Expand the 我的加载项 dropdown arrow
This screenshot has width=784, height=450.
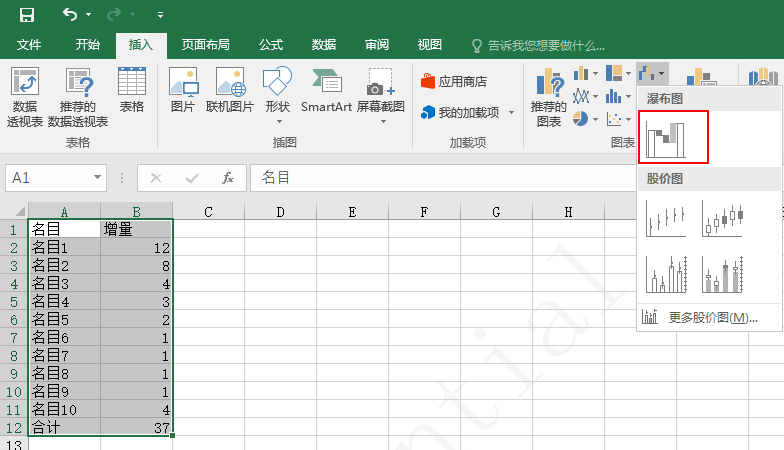[x=512, y=112]
